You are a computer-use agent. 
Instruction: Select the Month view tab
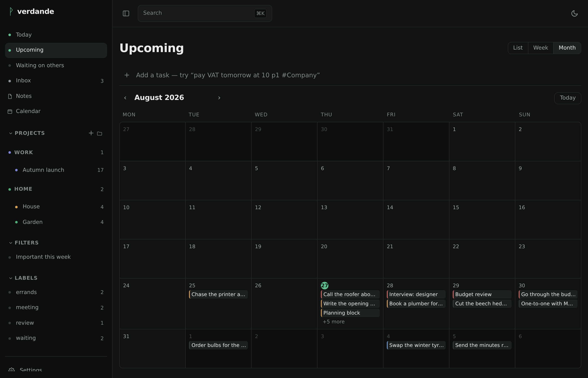pyautogui.click(x=567, y=48)
